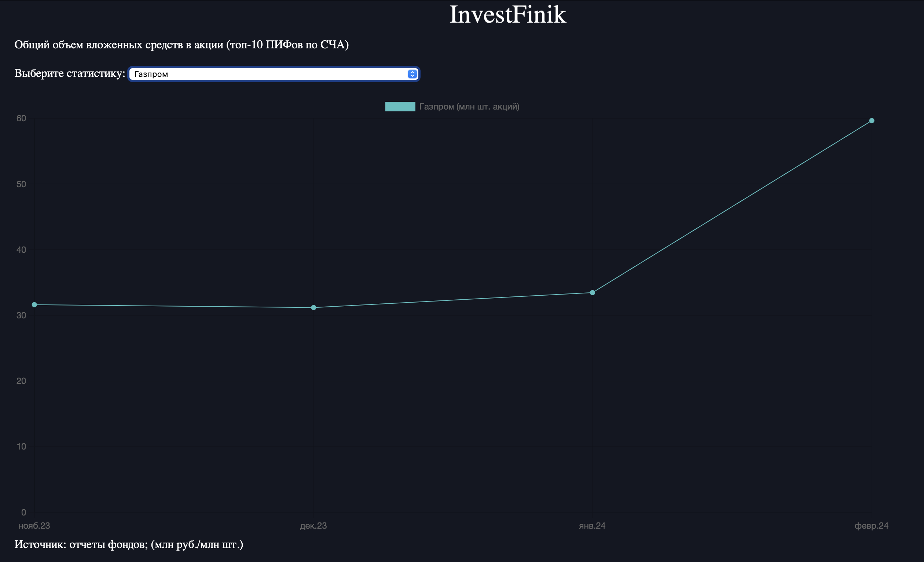Click the 50 y-axis tick label
The image size is (924, 562).
click(x=21, y=184)
